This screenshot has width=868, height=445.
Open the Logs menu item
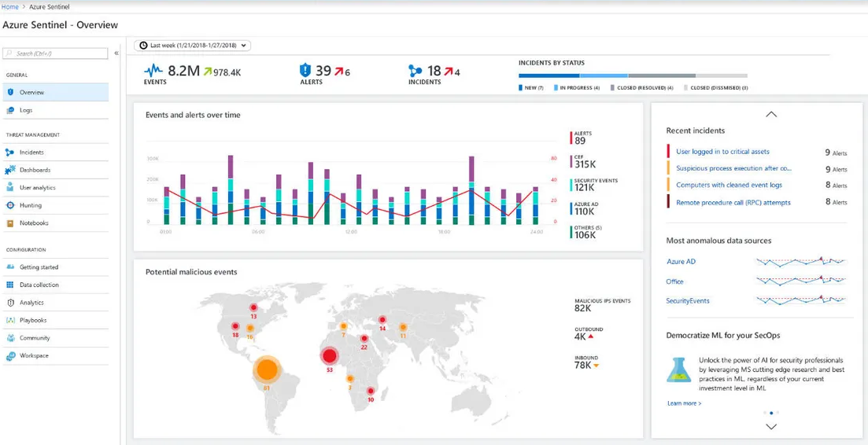point(55,110)
